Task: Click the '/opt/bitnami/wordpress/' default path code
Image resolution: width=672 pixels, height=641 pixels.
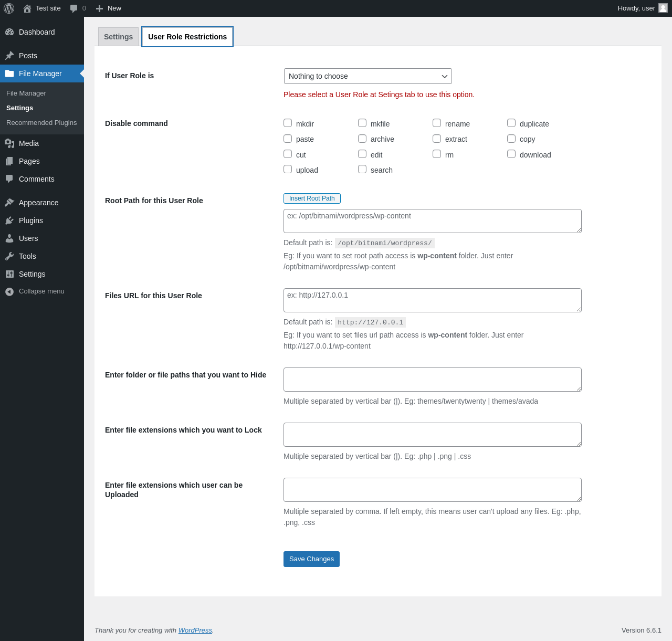Action: point(385,243)
